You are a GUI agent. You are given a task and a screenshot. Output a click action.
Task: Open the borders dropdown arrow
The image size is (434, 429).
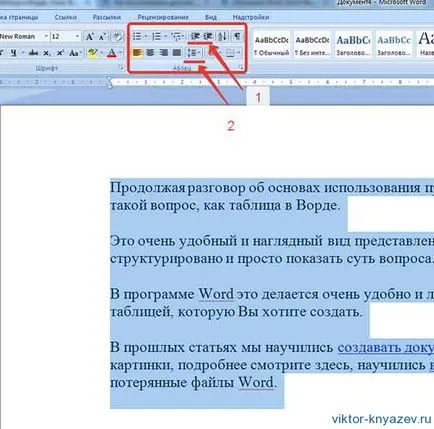(x=239, y=53)
